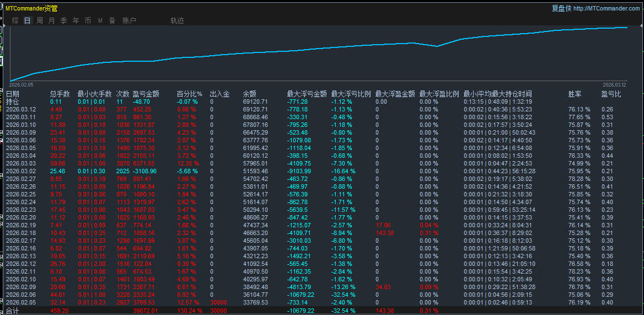This screenshot has height=315, width=644.
Task: Open the 轨迹 track tab
Action: 178,20
